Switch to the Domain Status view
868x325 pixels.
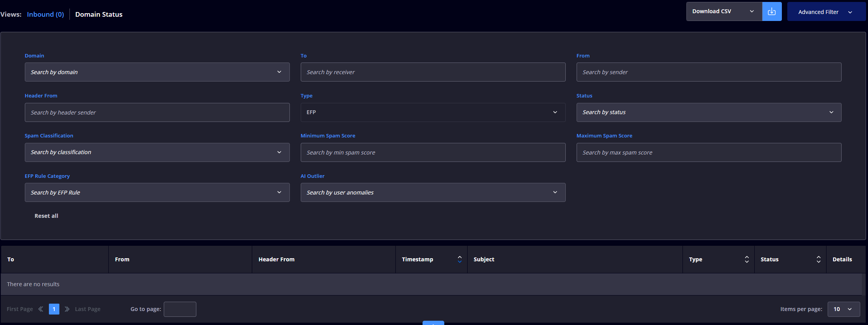(x=99, y=14)
